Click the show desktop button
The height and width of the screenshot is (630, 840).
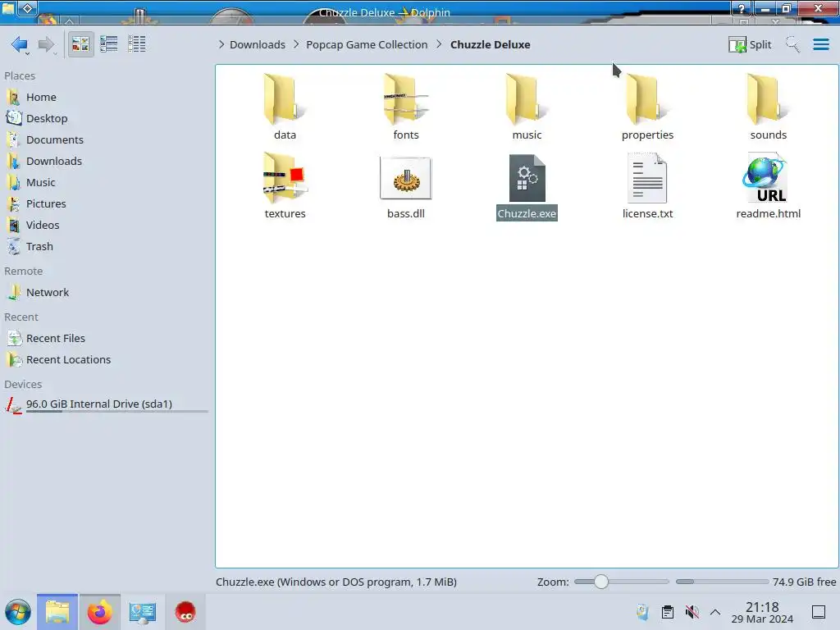point(818,612)
